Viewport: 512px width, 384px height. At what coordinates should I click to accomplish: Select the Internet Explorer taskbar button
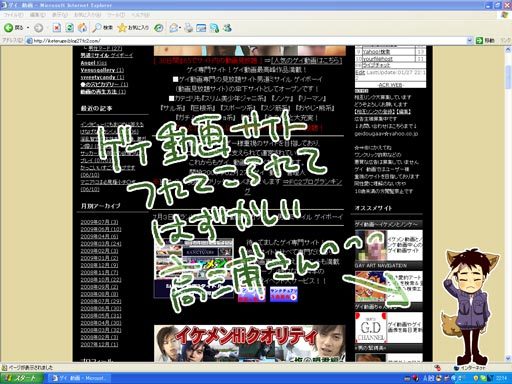[79, 378]
